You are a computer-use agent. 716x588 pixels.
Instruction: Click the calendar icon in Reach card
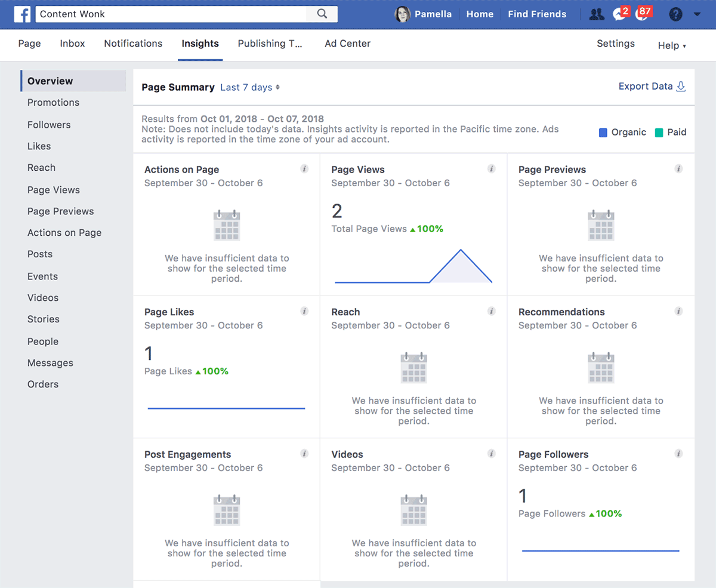414,368
